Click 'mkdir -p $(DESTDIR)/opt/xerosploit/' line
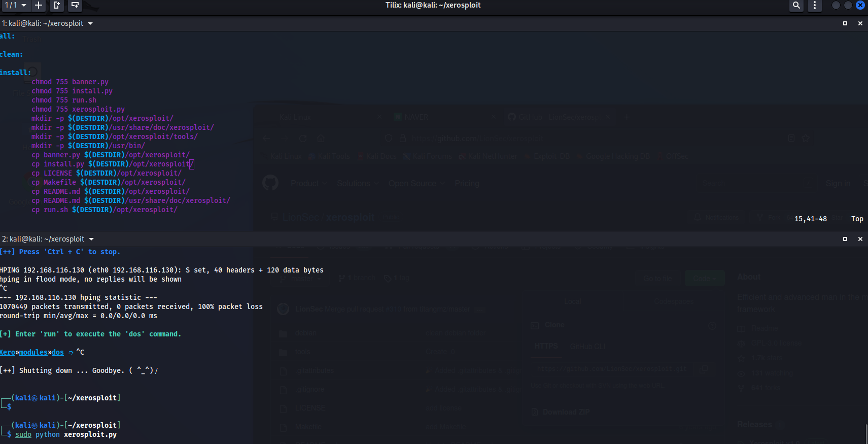This screenshot has width=868, height=444. (x=102, y=118)
